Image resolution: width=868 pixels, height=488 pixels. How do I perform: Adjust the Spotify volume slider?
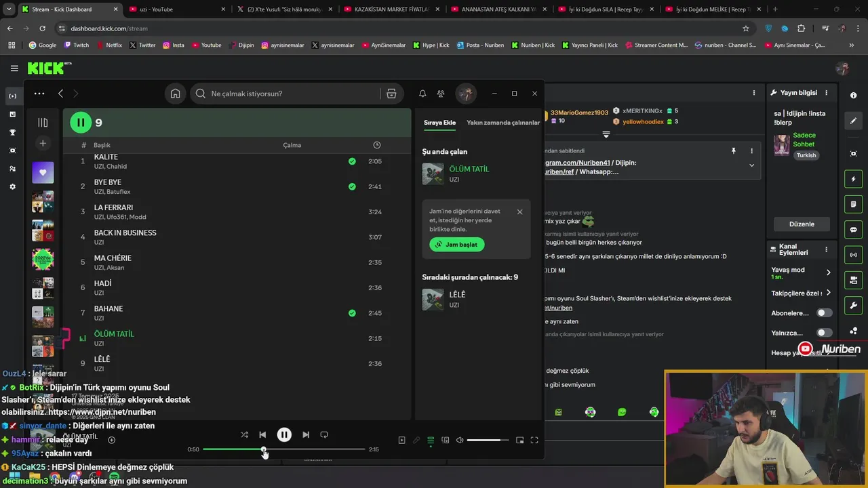[487, 441]
